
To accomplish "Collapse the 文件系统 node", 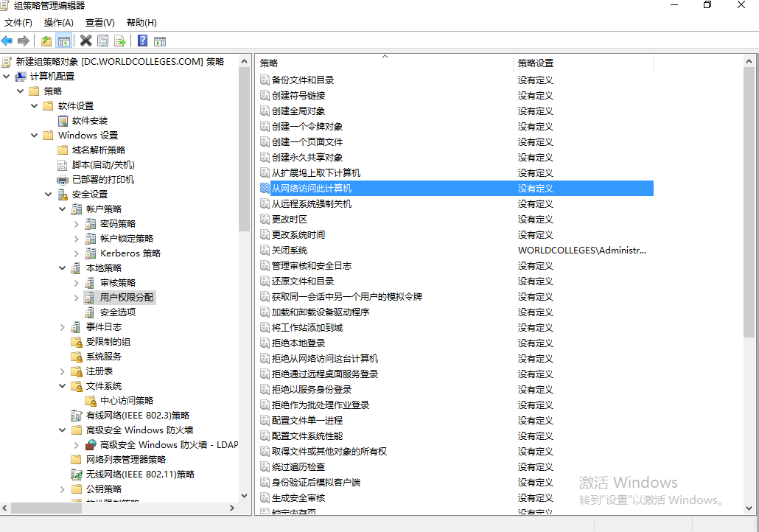I will (x=63, y=386).
